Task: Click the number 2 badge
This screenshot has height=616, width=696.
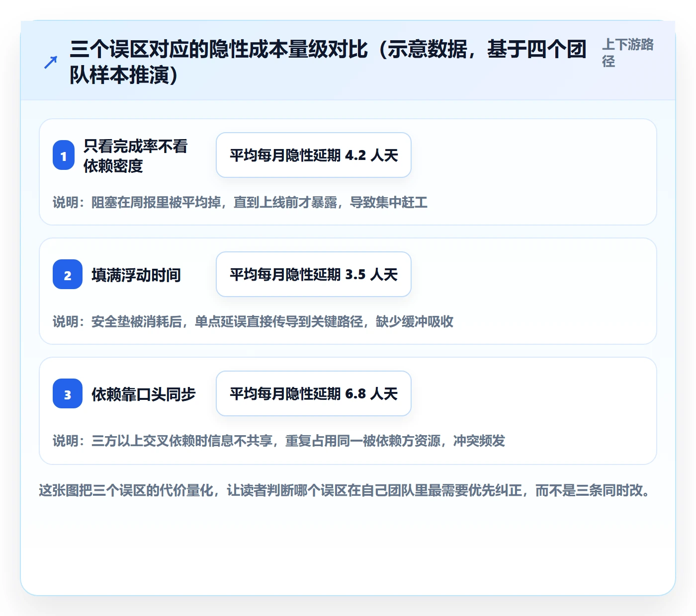Action: [x=68, y=274]
